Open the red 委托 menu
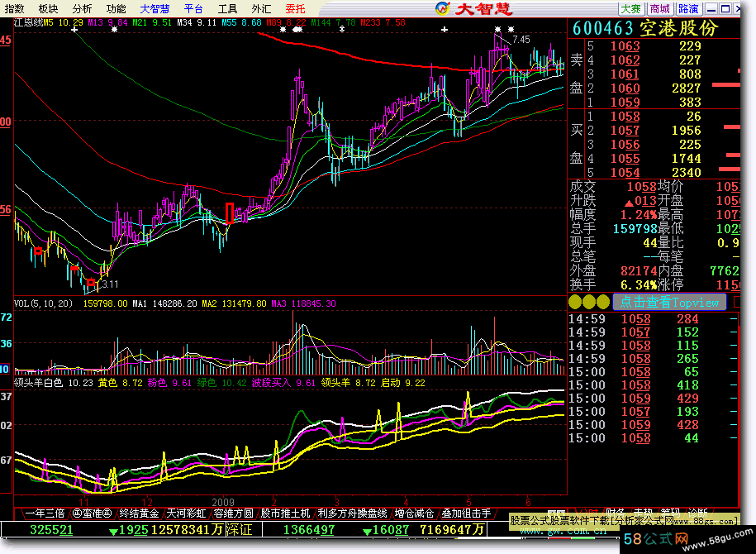Viewport: 756px width, 554px height. tap(295, 9)
